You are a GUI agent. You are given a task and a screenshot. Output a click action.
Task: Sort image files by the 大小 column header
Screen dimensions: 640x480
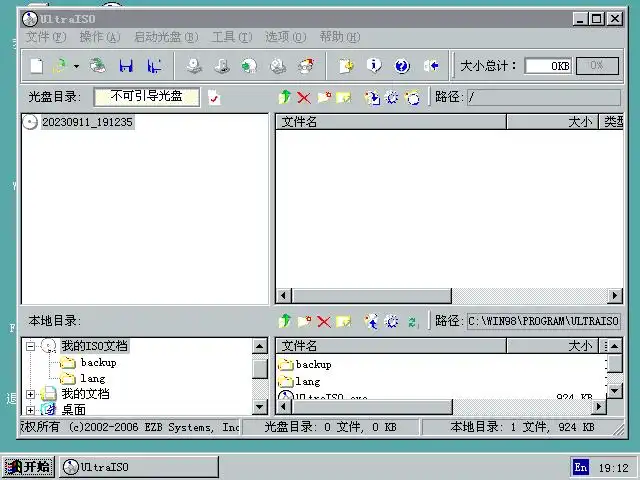pyautogui.click(x=552, y=122)
